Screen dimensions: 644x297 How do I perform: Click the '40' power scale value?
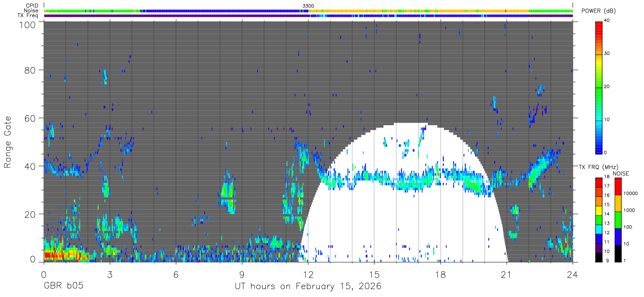tap(607, 20)
